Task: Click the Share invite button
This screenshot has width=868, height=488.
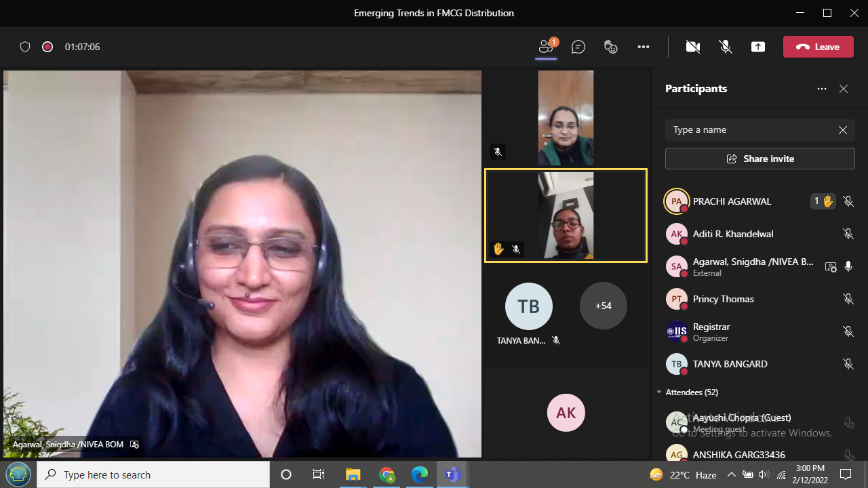Action: (759, 159)
